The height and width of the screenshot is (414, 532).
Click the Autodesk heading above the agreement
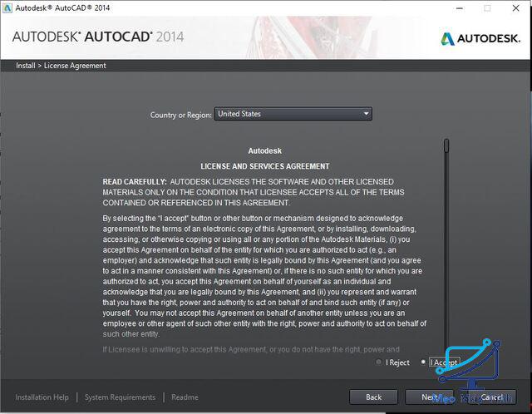[x=265, y=150]
